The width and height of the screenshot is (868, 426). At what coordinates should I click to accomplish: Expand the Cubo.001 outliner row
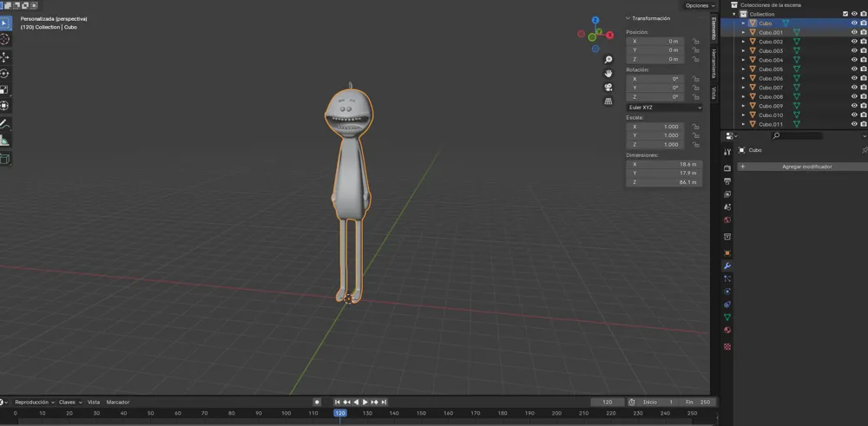point(744,33)
